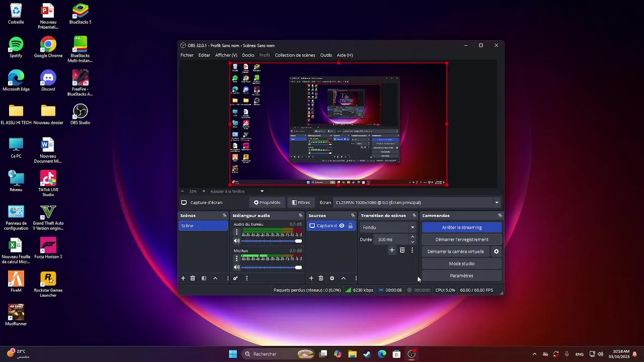Open advanced audio properties gears icon
The image size is (644, 362).
[235, 278]
